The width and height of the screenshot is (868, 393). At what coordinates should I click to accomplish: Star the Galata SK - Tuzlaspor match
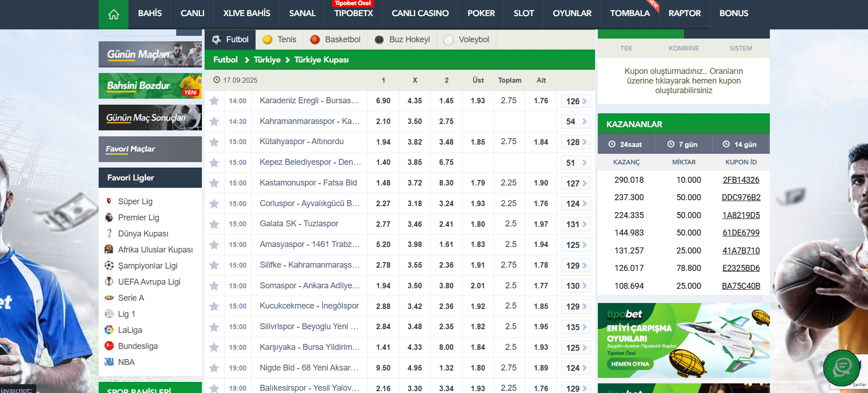click(214, 224)
